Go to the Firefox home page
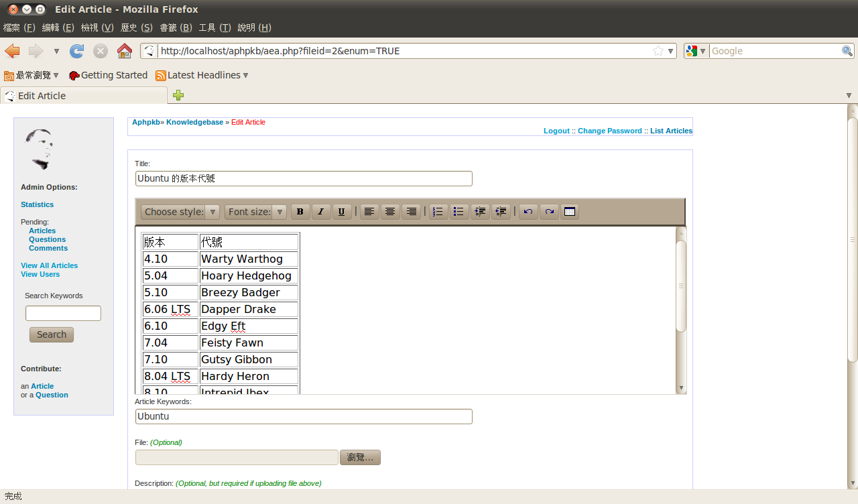 point(124,51)
